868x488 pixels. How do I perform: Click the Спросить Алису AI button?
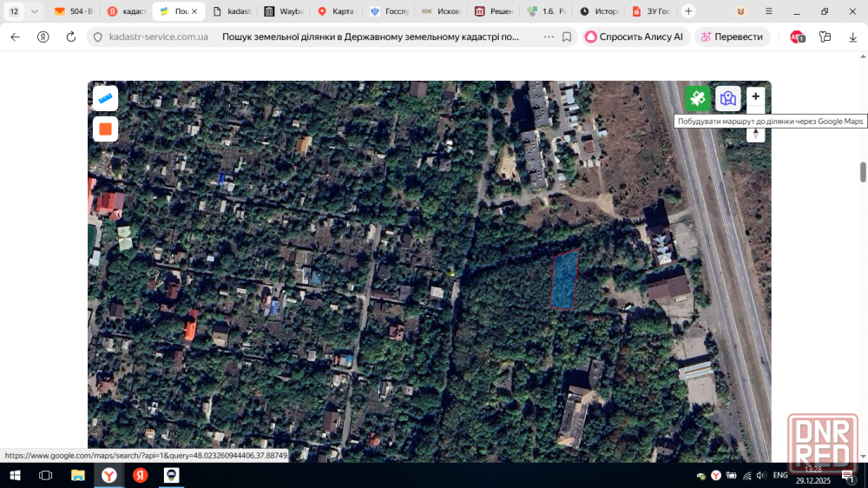click(x=634, y=37)
